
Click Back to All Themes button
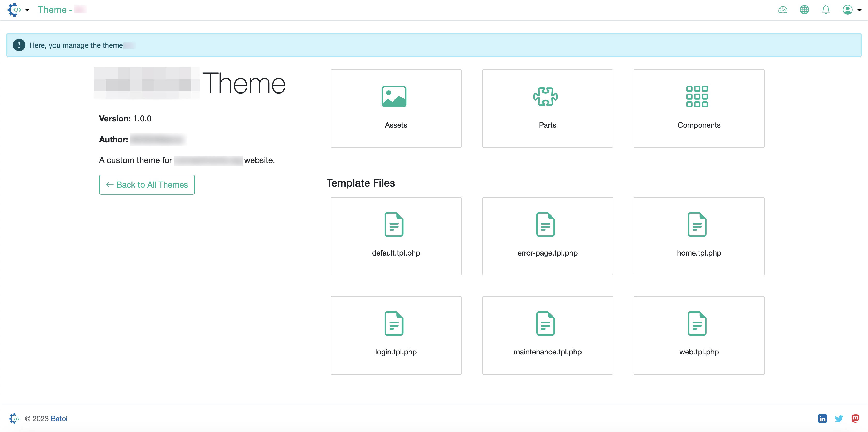click(x=147, y=184)
